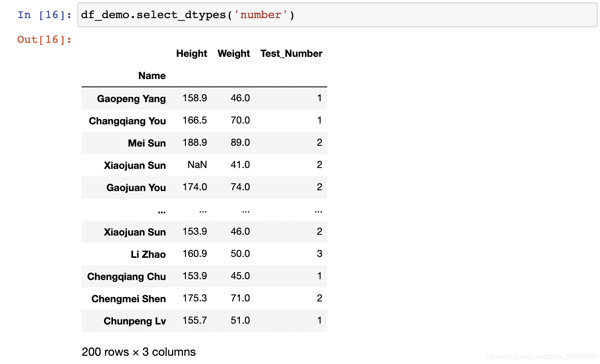The height and width of the screenshot is (364, 600).
Task: Select the Chengqiang Chu row label
Action: click(127, 277)
